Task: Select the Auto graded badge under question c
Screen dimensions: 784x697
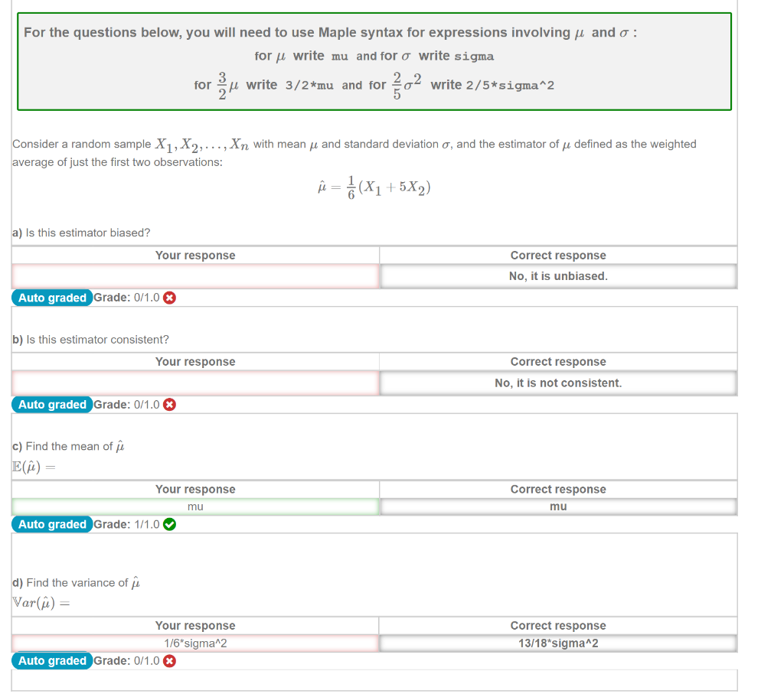Action: tap(51, 524)
